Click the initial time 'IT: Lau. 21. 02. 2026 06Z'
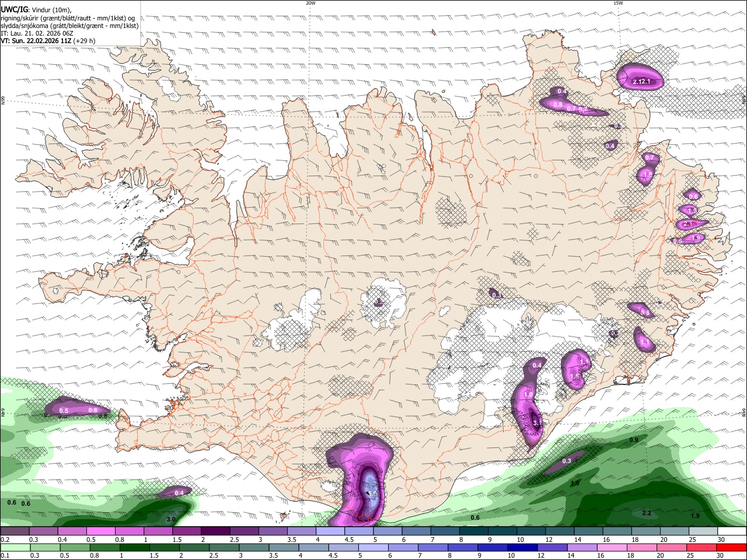747x560 pixels. coord(37,33)
